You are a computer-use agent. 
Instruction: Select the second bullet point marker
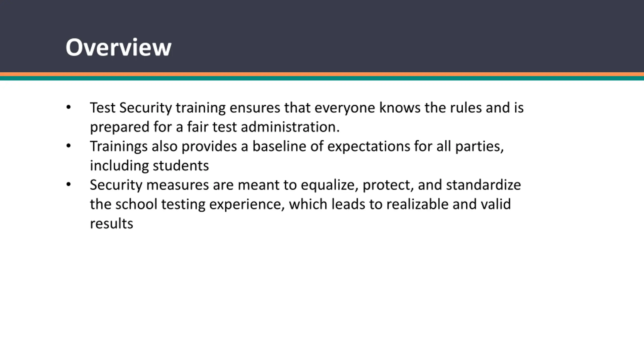coord(68,146)
